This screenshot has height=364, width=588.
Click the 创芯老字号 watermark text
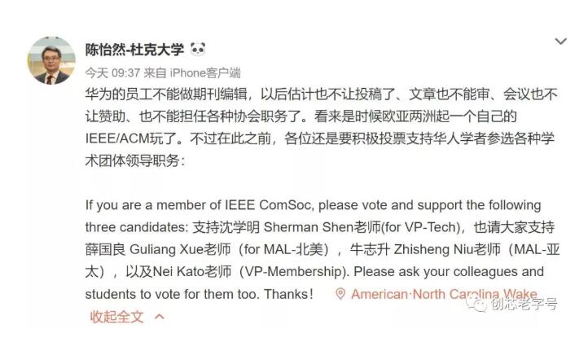click(524, 304)
